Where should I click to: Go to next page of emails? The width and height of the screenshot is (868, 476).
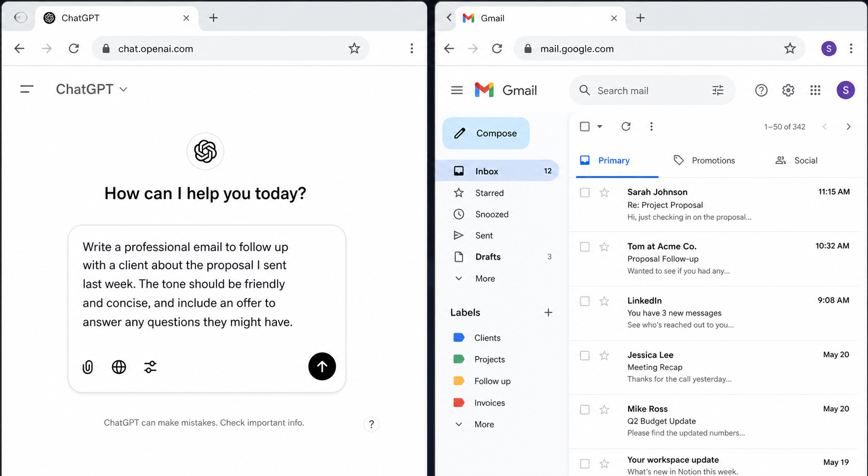[x=849, y=127]
